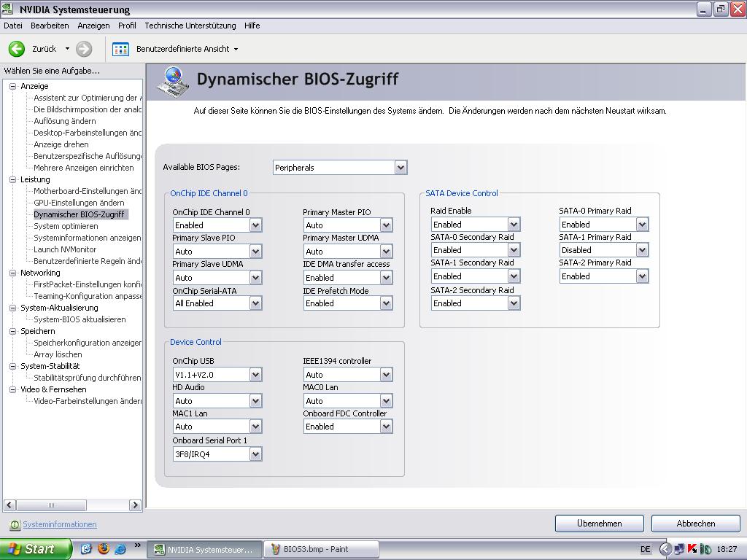Open IEEE1394 controller dropdown
This screenshot has width=747, height=560.
click(348, 375)
